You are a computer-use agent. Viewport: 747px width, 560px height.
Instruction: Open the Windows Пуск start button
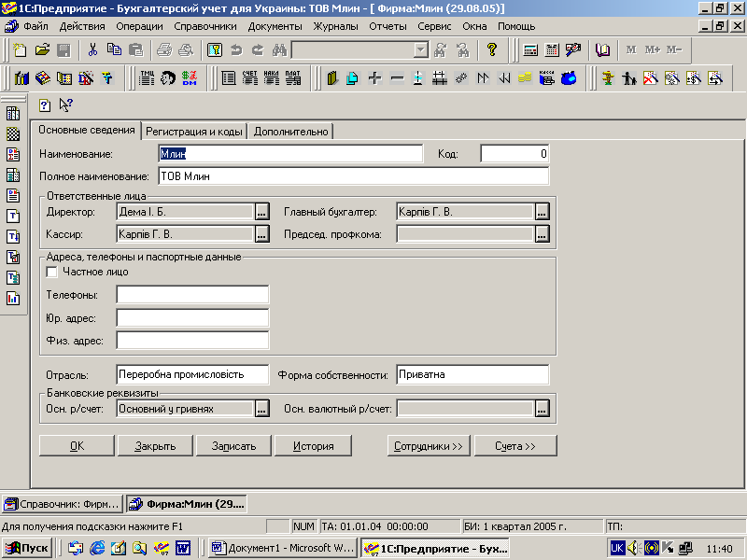27,548
